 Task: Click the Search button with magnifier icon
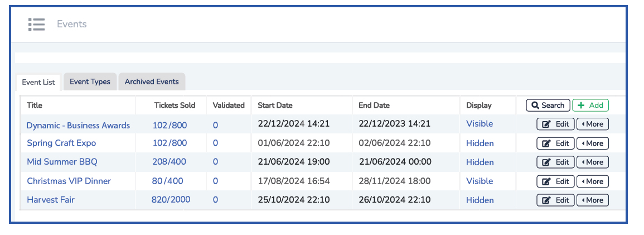tap(548, 105)
